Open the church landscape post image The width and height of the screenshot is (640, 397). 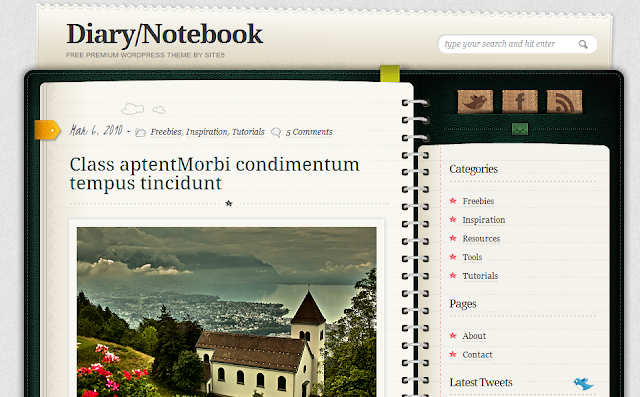tap(227, 312)
